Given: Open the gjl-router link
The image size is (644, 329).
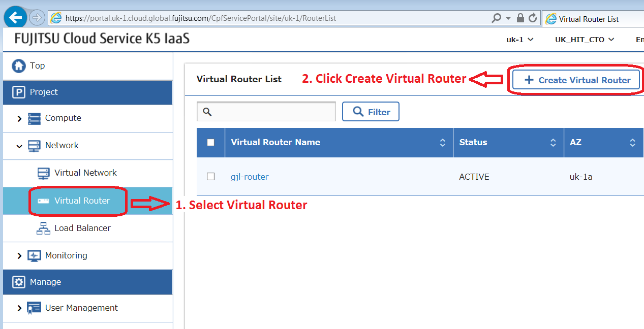Looking at the screenshot, I should [250, 177].
